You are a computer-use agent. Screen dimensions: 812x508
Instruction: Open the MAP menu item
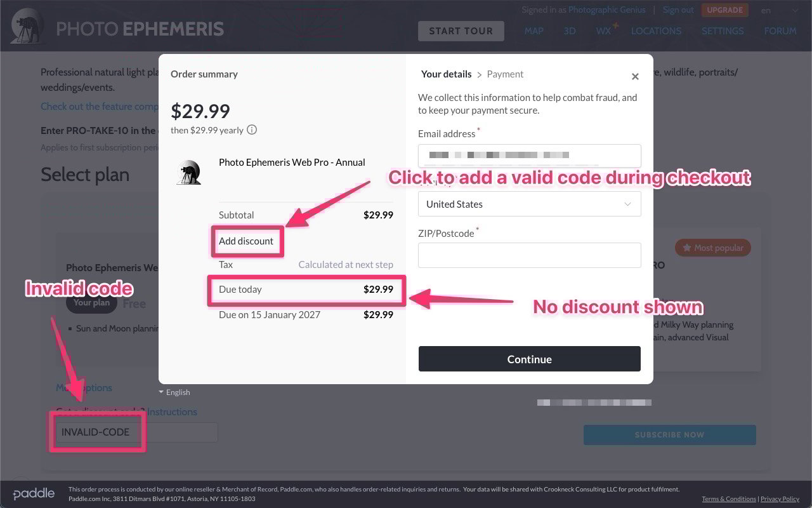click(534, 30)
